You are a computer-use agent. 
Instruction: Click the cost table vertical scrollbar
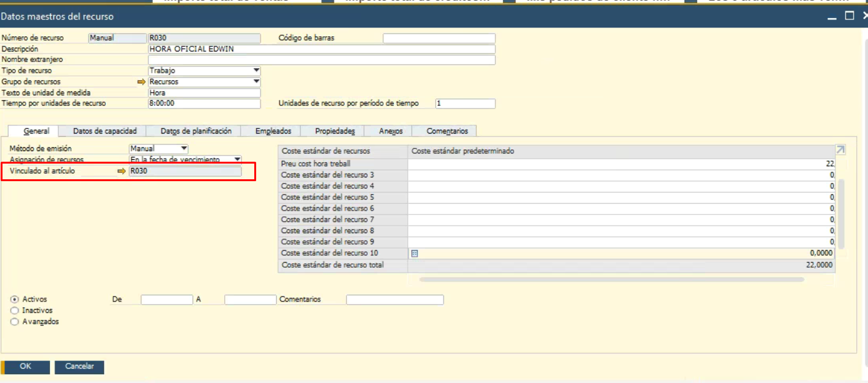841,213
